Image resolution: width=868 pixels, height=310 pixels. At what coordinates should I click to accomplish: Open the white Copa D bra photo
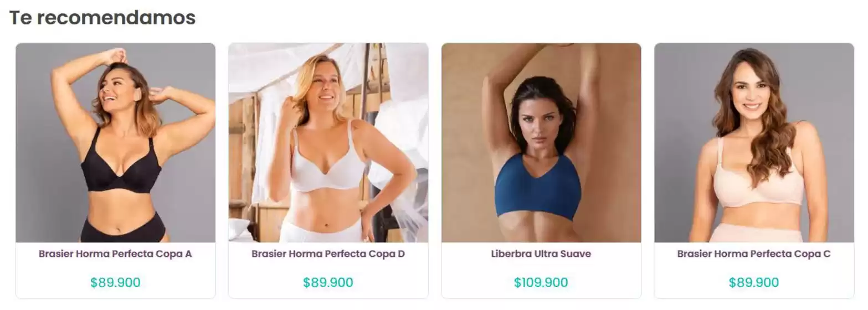[328, 143]
